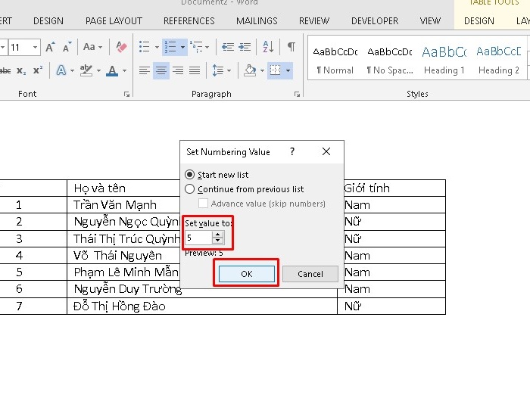Close the Set Numbering Value dialog
This screenshot has height=420, width=530.
tap(326, 151)
